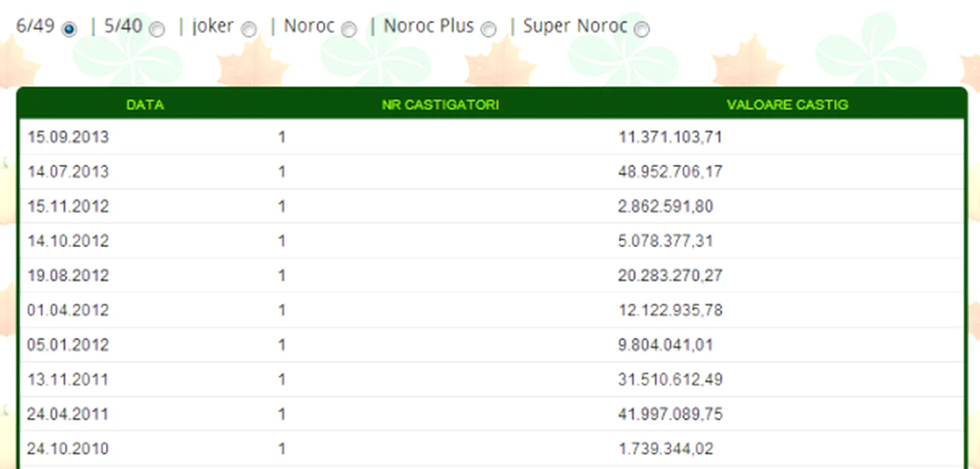Select the 24.04.2011 date row

tap(68, 415)
